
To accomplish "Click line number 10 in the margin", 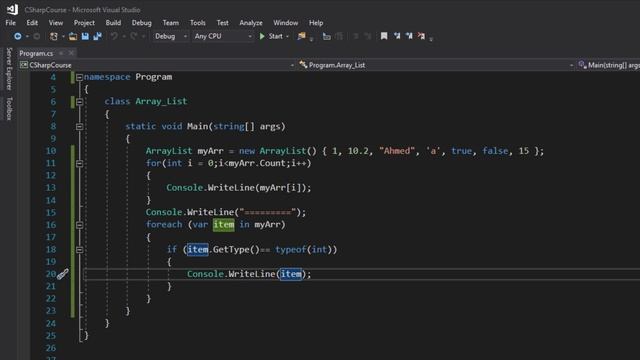I will pyautogui.click(x=51, y=151).
